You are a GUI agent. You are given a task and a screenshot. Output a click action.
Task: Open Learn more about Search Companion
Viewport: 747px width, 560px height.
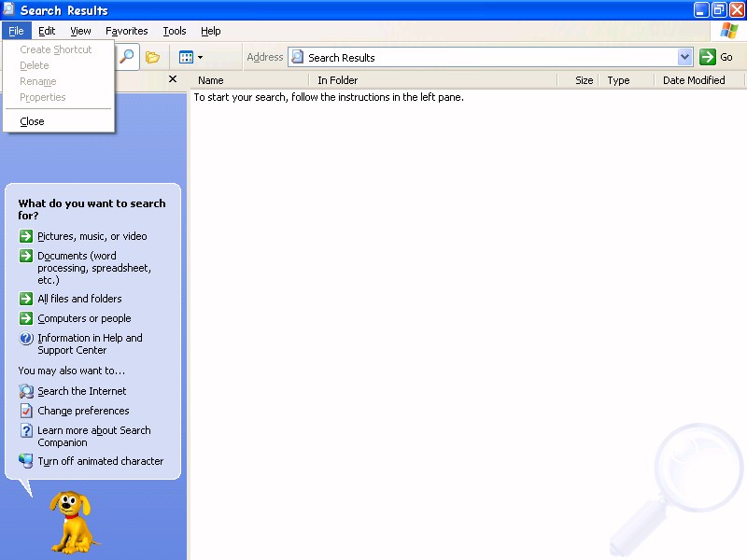[x=94, y=436]
